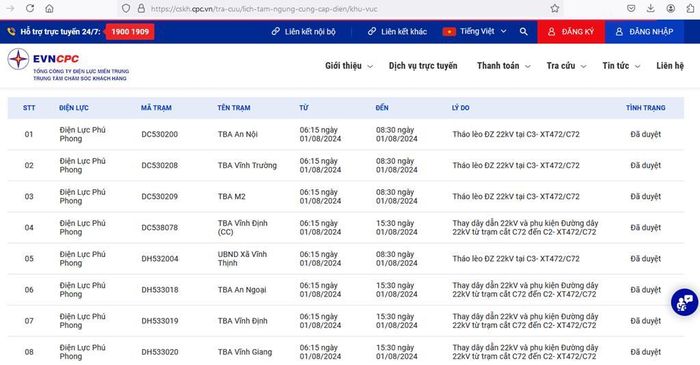Click station name TBA Vĩnh Định (CC)
The width and height of the screenshot is (700, 365).
click(x=242, y=228)
